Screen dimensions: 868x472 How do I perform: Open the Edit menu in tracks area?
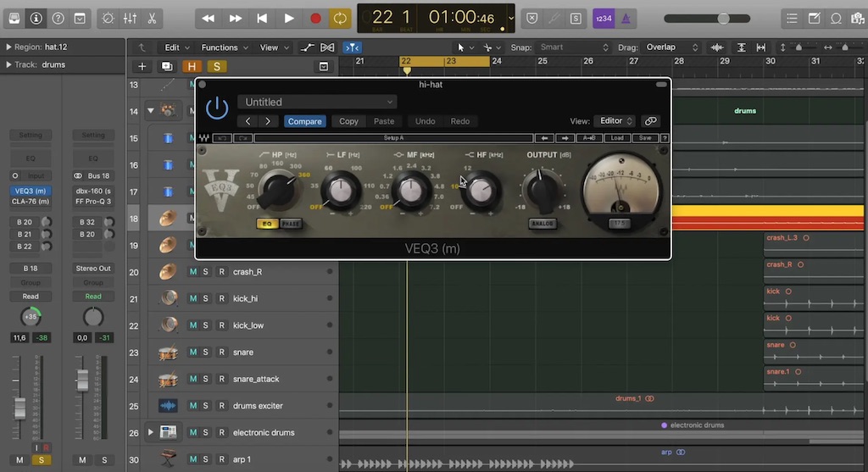click(x=176, y=47)
